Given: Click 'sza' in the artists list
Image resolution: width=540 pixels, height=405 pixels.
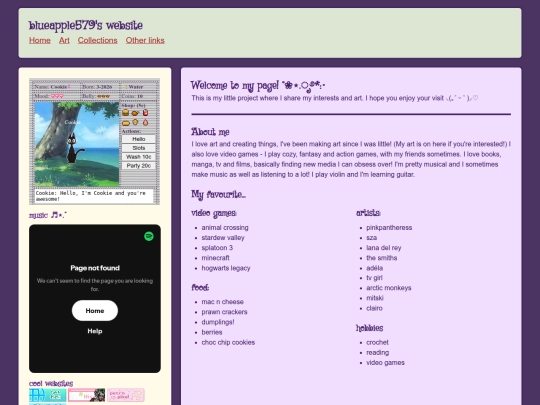Looking at the screenshot, I should (372, 238).
